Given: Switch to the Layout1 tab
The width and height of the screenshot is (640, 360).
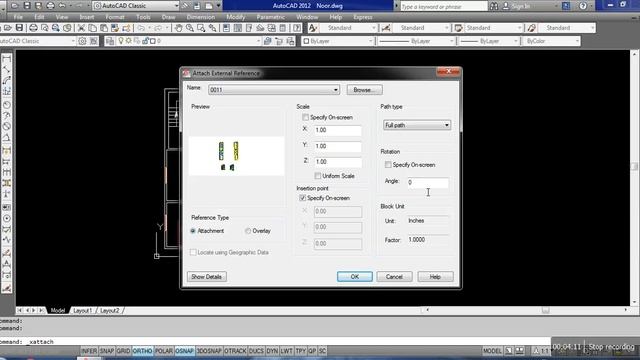Looking at the screenshot, I should [83, 311].
